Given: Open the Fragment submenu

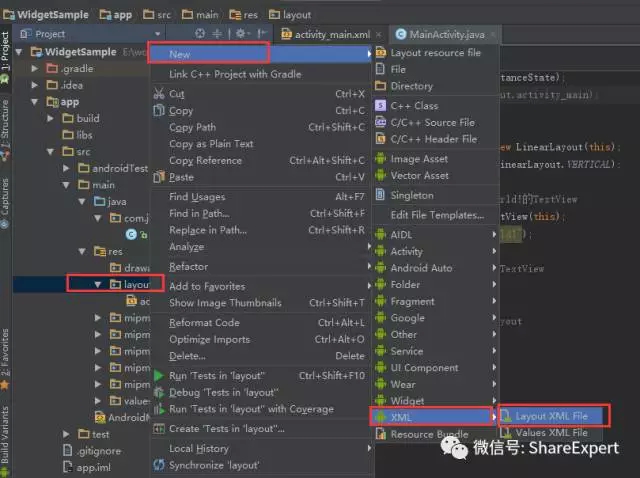Looking at the screenshot, I should point(434,301).
